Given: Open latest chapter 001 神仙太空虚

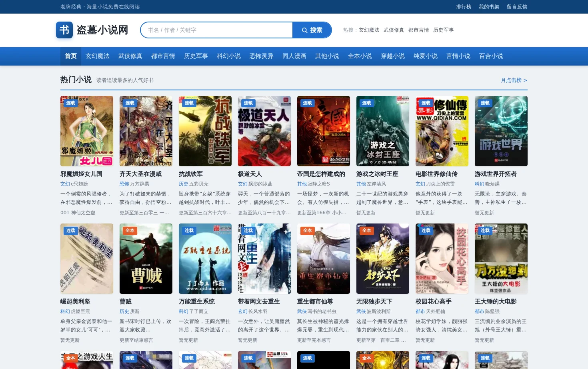Looking at the screenshot, I should coord(78,213).
